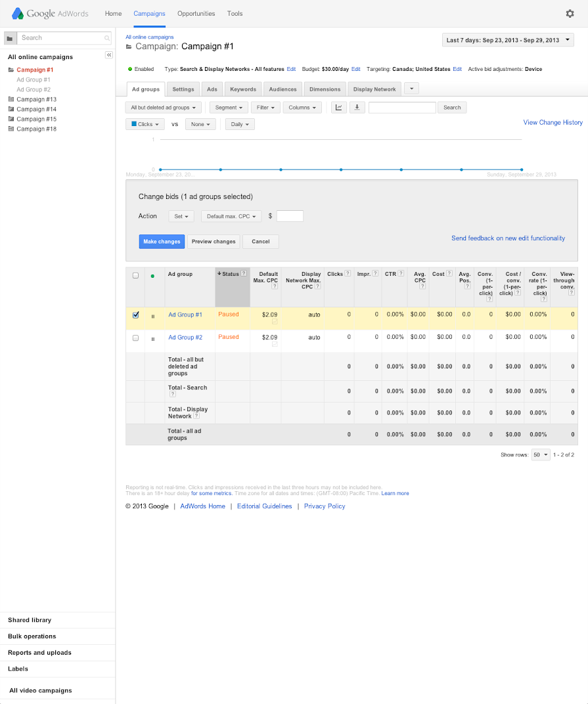Switch to the Keywords tab
The height and width of the screenshot is (704, 588).
(x=242, y=89)
